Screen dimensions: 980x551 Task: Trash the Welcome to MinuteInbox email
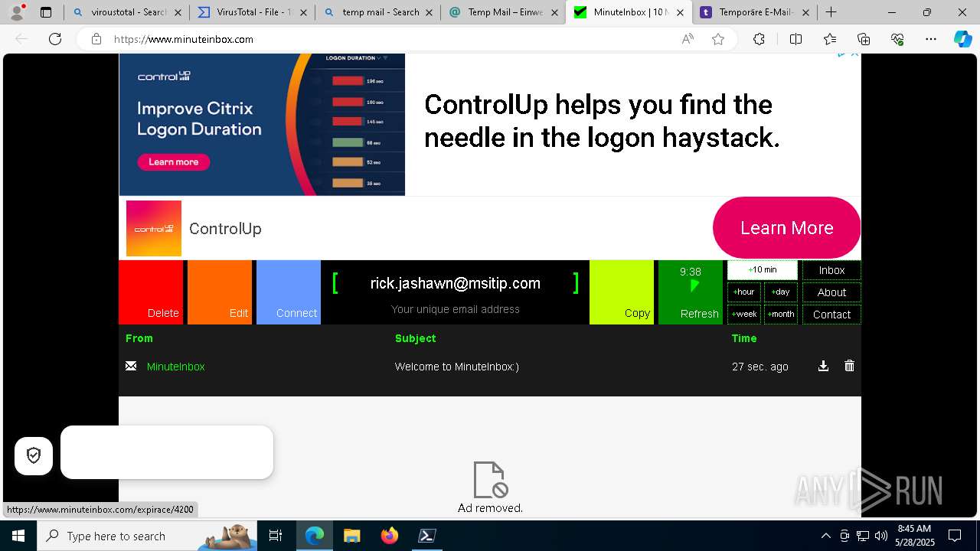point(849,366)
